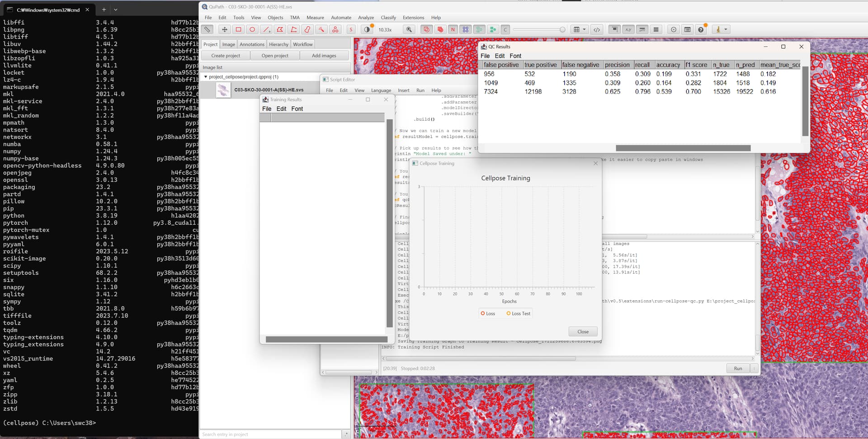Select the Wand annotation tool

click(322, 29)
